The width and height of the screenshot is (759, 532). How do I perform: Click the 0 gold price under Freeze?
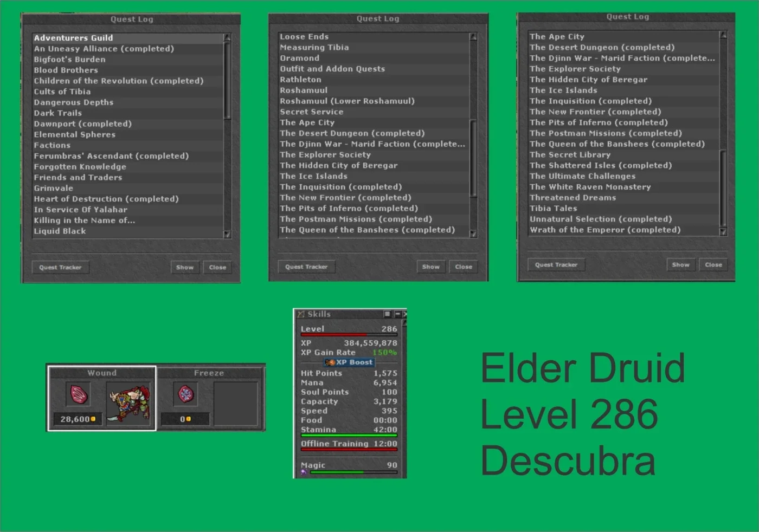click(185, 419)
